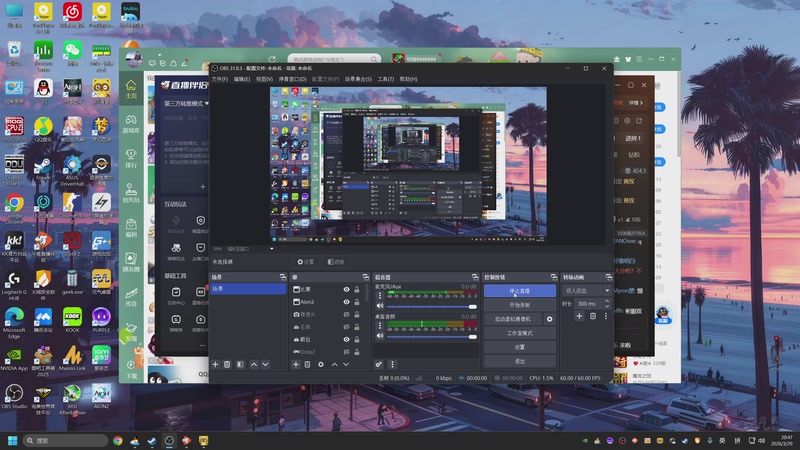The width and height of the screenshot is (800, 450).
Task: Open Maono Link desktop shortcut
Action: (x=72, y=359)
